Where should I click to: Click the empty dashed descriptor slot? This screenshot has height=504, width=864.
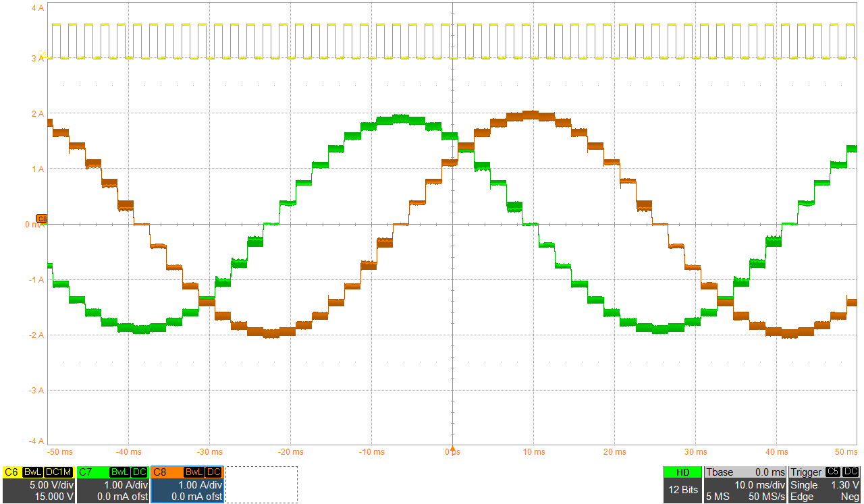(x=261, y=484)
